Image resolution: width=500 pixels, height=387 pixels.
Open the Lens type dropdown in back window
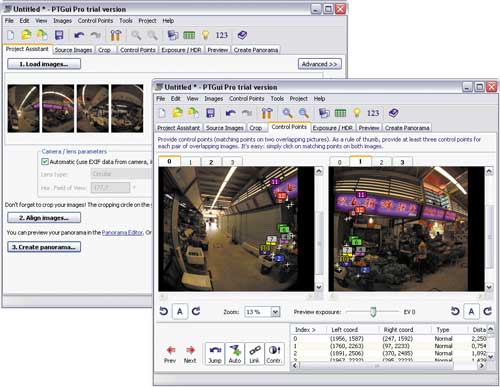click(x=121, y=174)
